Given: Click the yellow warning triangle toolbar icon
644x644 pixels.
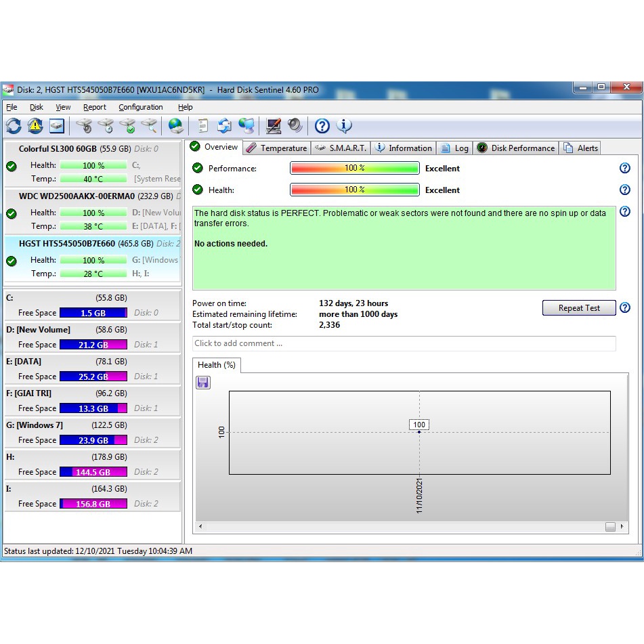Looking at the screenshot, I should (35, 126).
